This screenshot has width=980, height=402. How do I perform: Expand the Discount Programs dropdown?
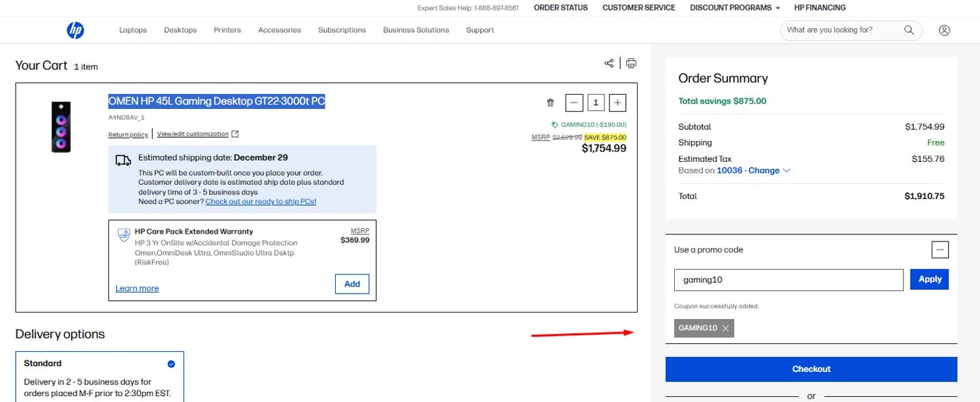[735, 8]
